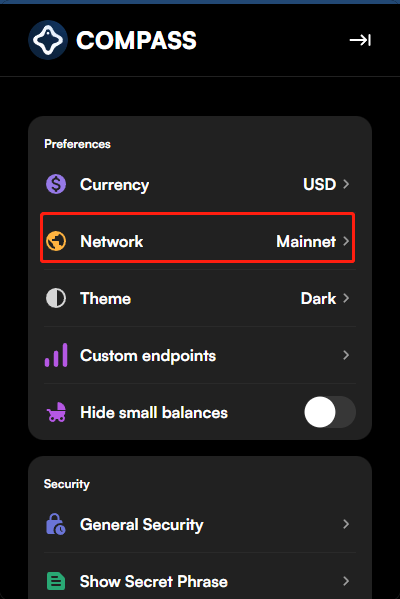Viewport: 400px width, 599px height.
Task: Click the Dark theme value
Action: (x=318, y=298)
